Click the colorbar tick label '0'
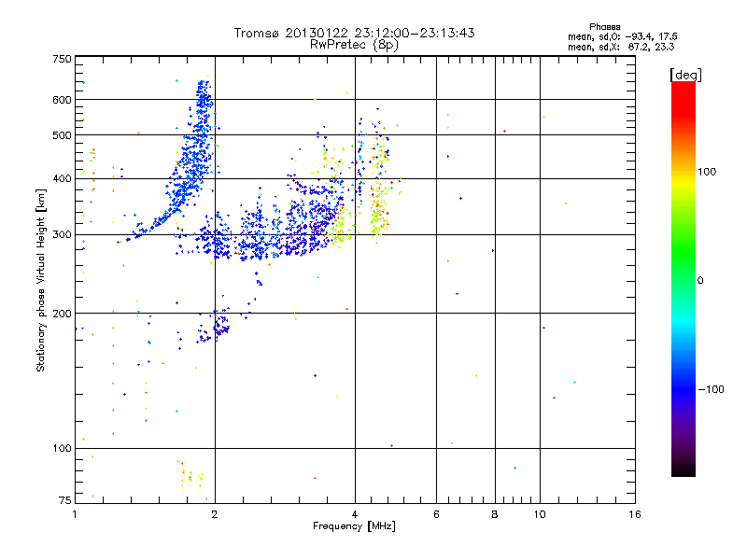747x560 pixels. 700,280
